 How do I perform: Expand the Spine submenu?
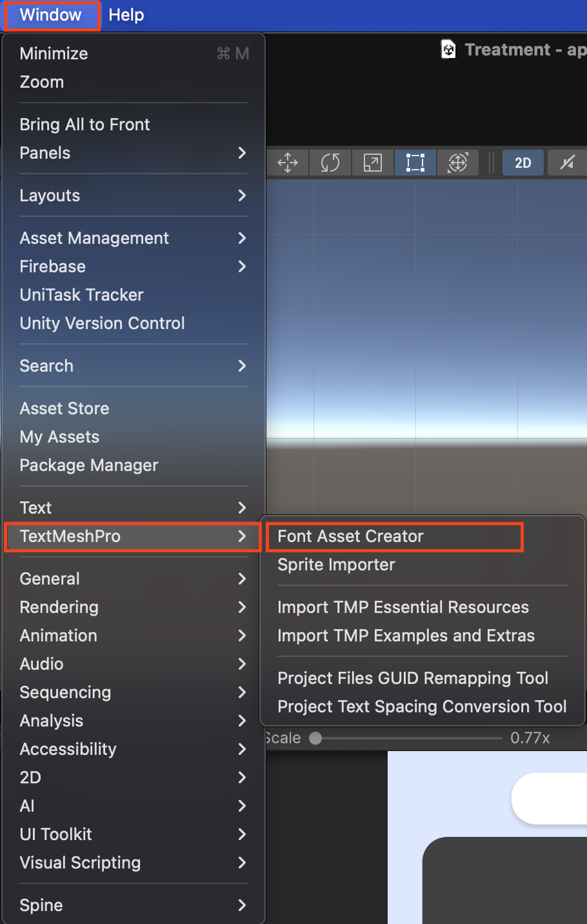134,905
